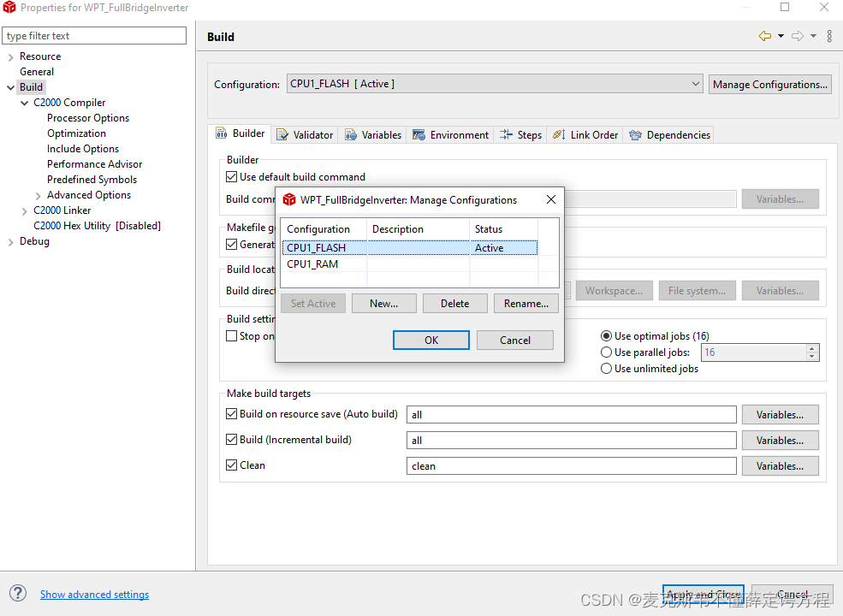
Task: Select General tree item
Action: [x=37, y=72]
